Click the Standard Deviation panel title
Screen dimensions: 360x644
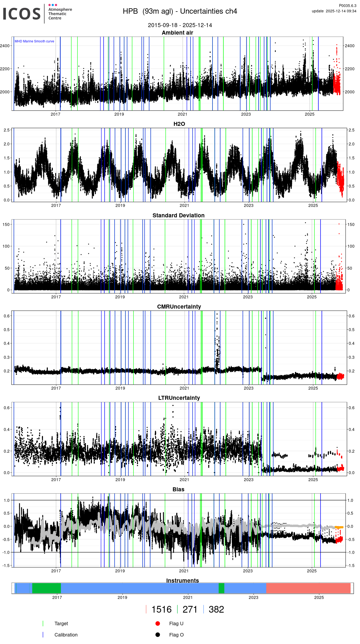point(178,215)
